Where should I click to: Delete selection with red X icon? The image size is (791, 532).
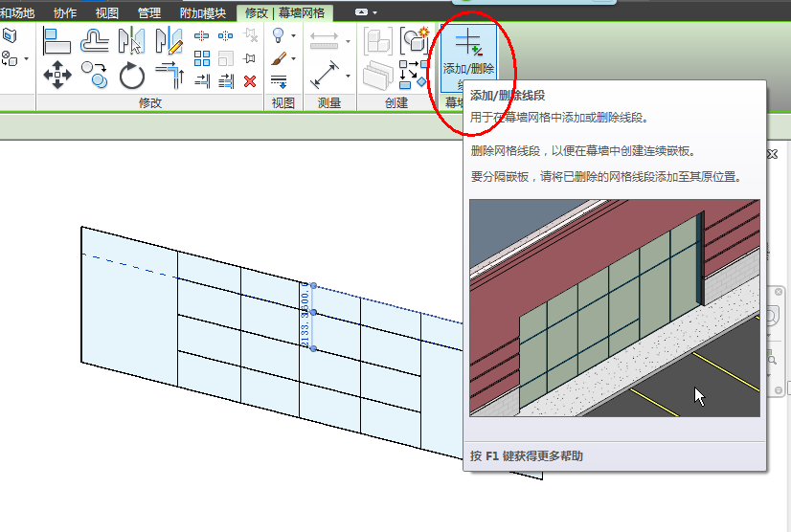coord(250,81)
